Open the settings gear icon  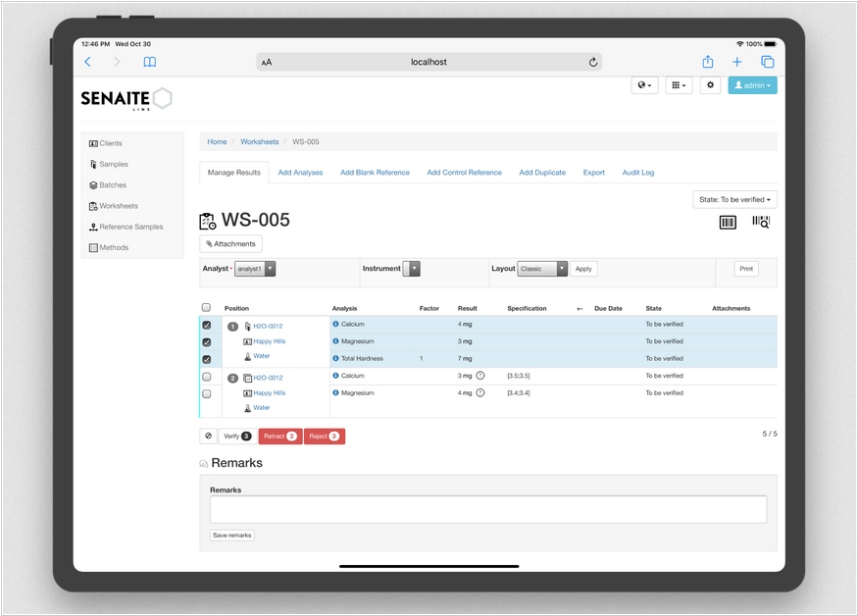coord(711,85)
